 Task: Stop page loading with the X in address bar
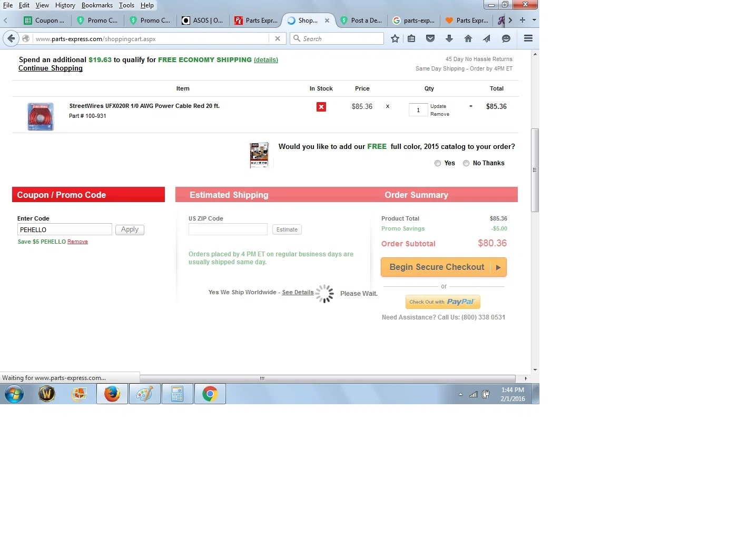pyautogui.click(x=278, y=38)
